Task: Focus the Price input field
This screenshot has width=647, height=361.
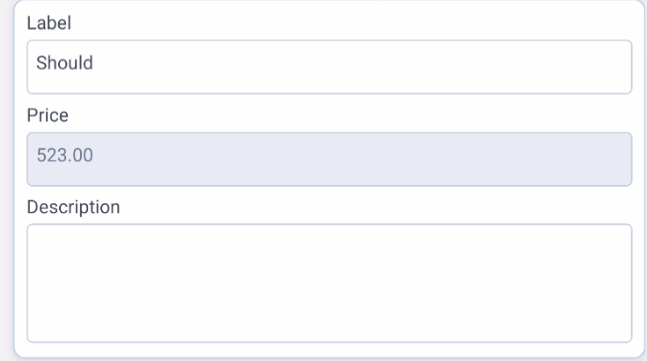Action: 329,159
